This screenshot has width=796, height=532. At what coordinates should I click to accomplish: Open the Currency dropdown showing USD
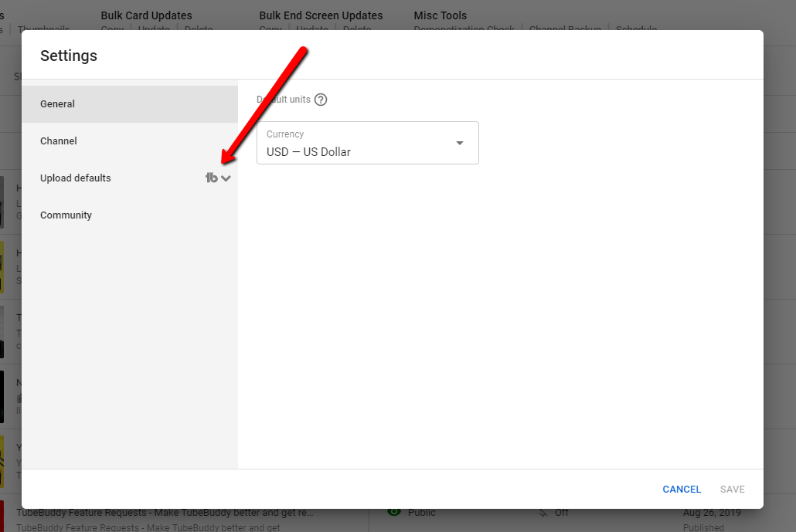point(368,143)
